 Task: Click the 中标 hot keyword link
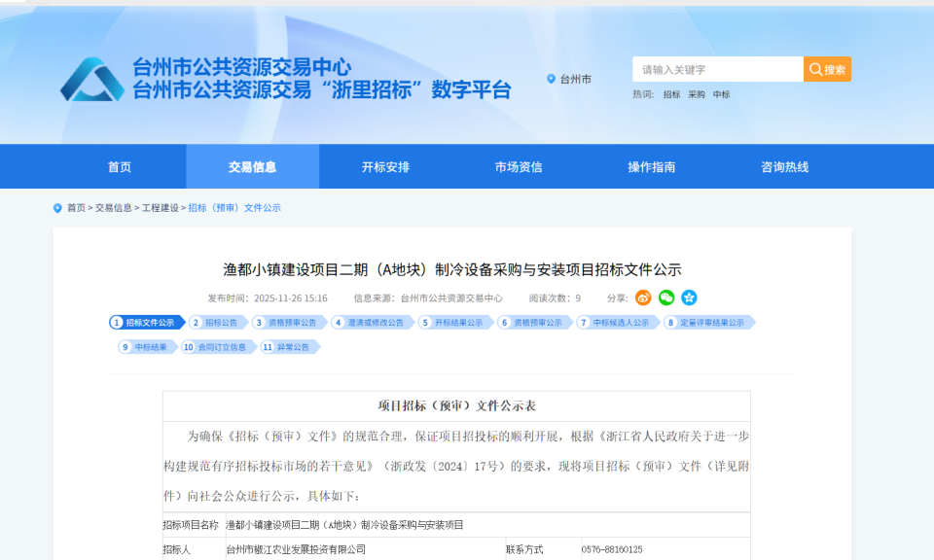point(720,94)
